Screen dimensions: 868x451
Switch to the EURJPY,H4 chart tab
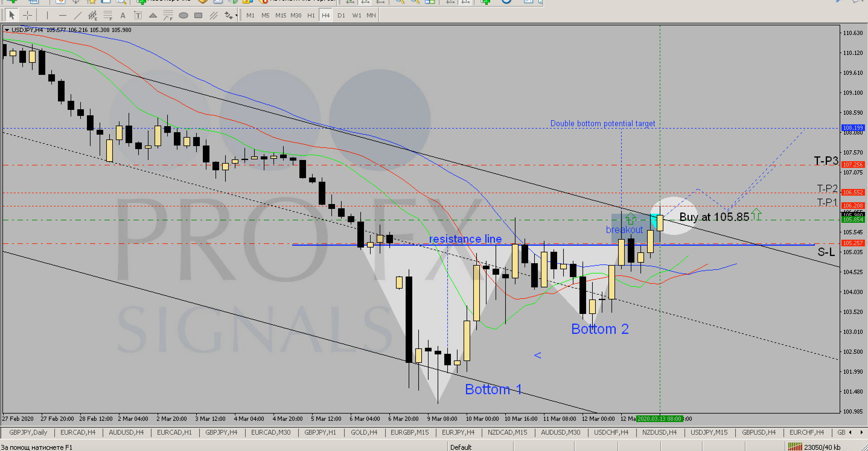tap(458, 432)
